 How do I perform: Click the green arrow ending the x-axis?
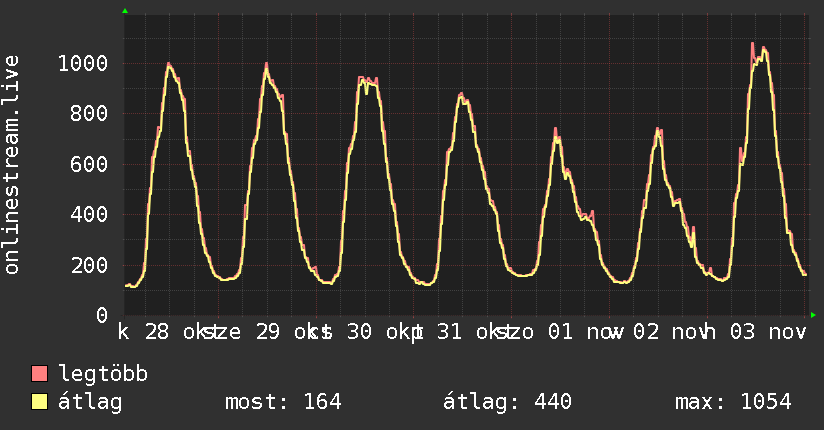813,315
